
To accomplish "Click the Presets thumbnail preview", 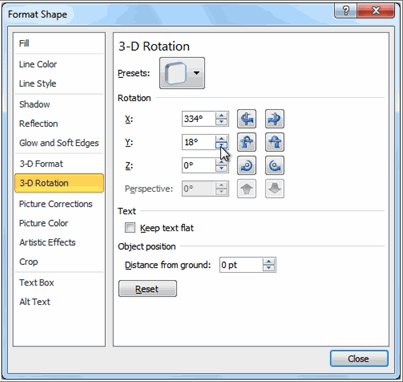I will tap(175, 73).
